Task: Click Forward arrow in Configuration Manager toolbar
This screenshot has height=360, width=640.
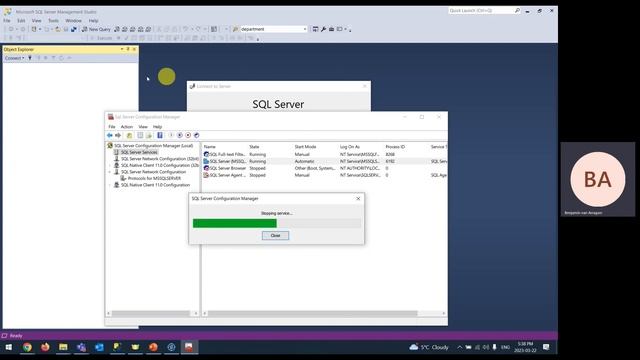Action: [118, 135]
